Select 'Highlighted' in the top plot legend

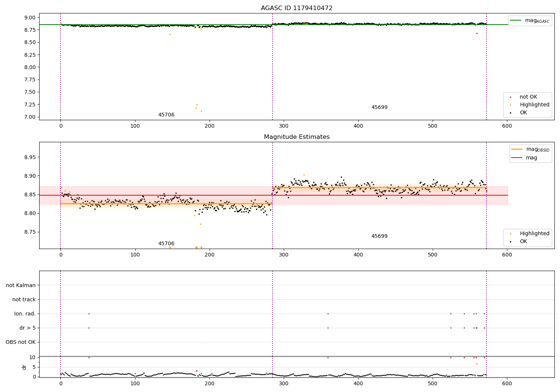(x=534, y=105)
